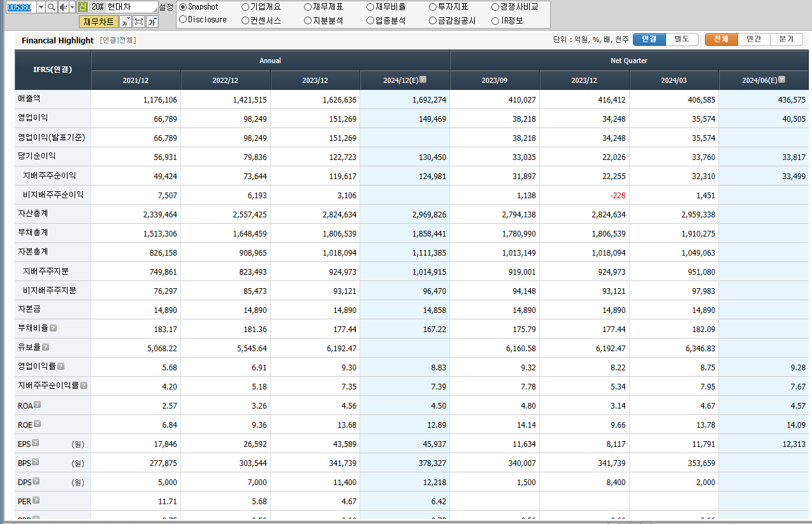Click the 2022/12 column header
The width and height of the screenshot is (812, 524).
pos(226,80)
